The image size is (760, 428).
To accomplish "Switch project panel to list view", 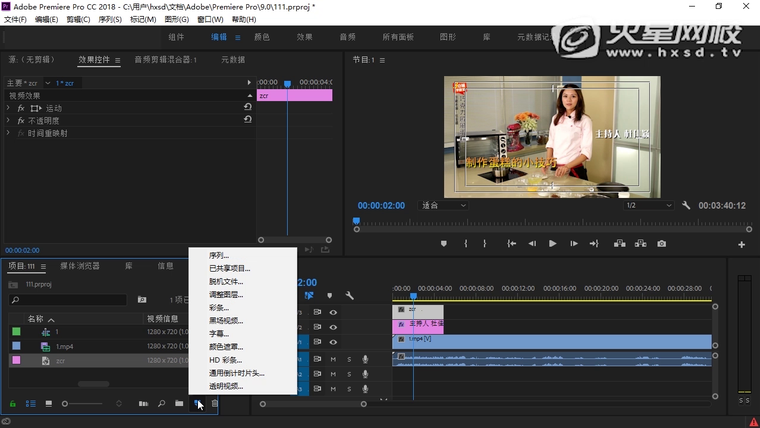I will pyautogui.click(x=30, y=403).
